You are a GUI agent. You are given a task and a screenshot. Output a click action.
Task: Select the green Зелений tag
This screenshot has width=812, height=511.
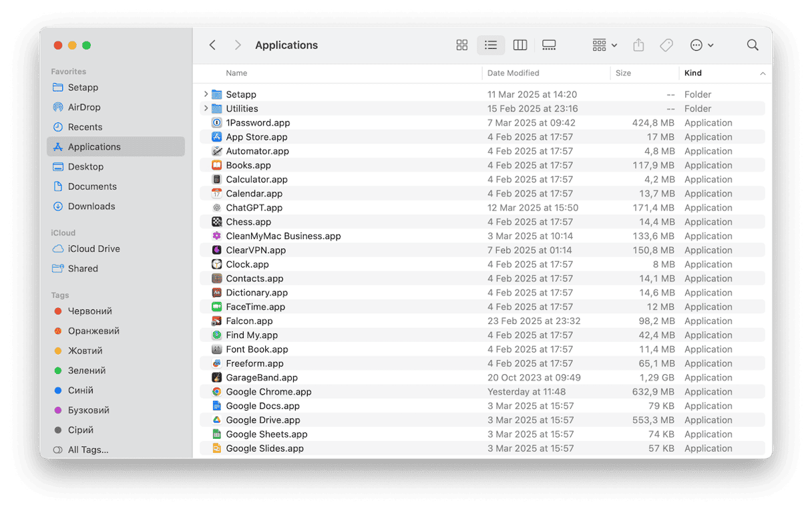[87, 371]
